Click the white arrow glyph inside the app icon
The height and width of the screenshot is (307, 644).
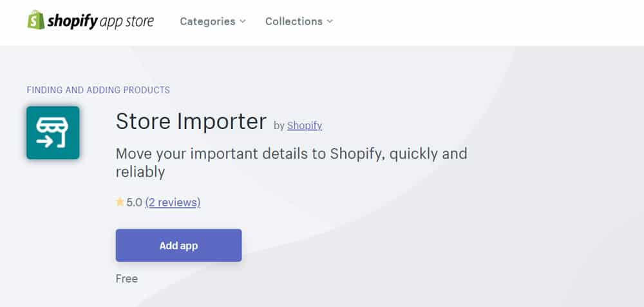(44, 143)
